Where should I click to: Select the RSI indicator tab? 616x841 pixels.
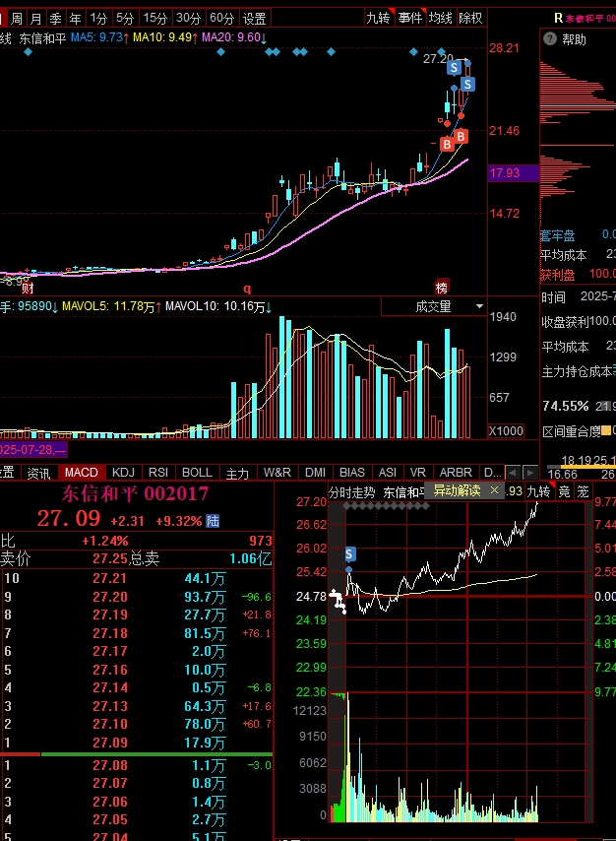coord(158,473)
